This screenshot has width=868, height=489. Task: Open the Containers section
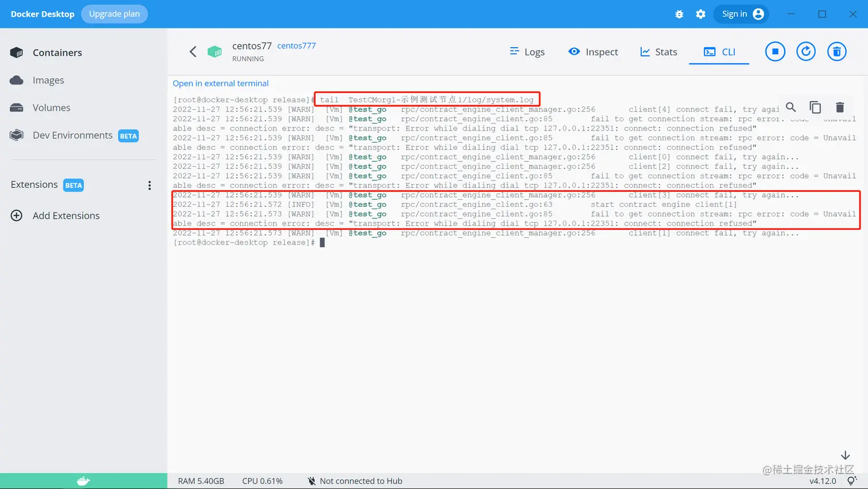[x=57, y=53]
